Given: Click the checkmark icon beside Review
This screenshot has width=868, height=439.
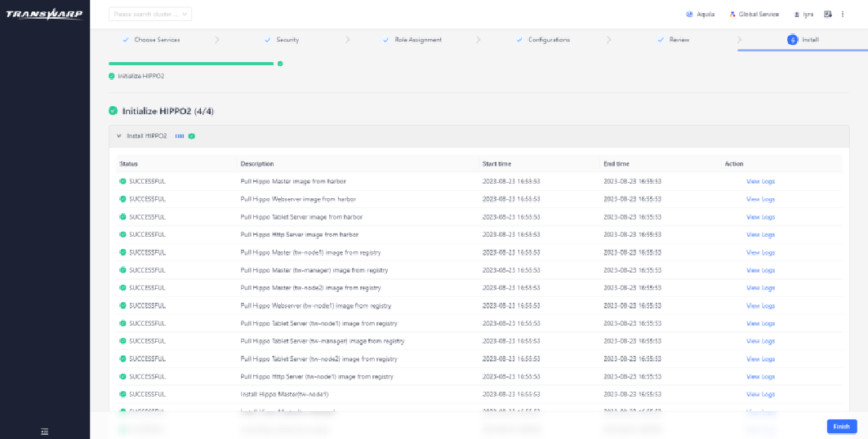Looking at the screenshot, I should click(661, 40).
